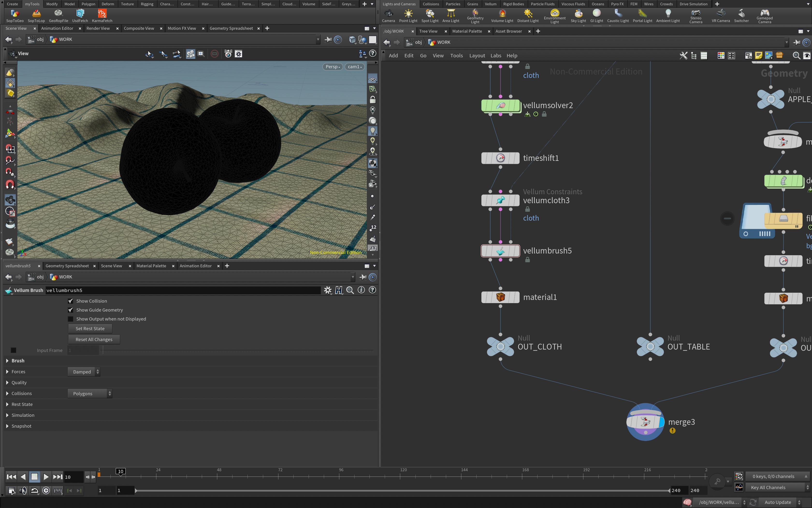Screen dimensions: 812x508
Task: Open the Layout menu in network editor
Action: 477,56
